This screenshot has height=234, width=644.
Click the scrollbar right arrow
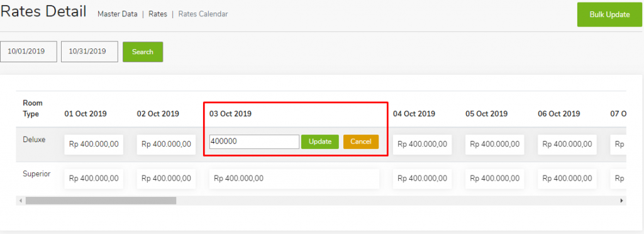pos(622,201)
